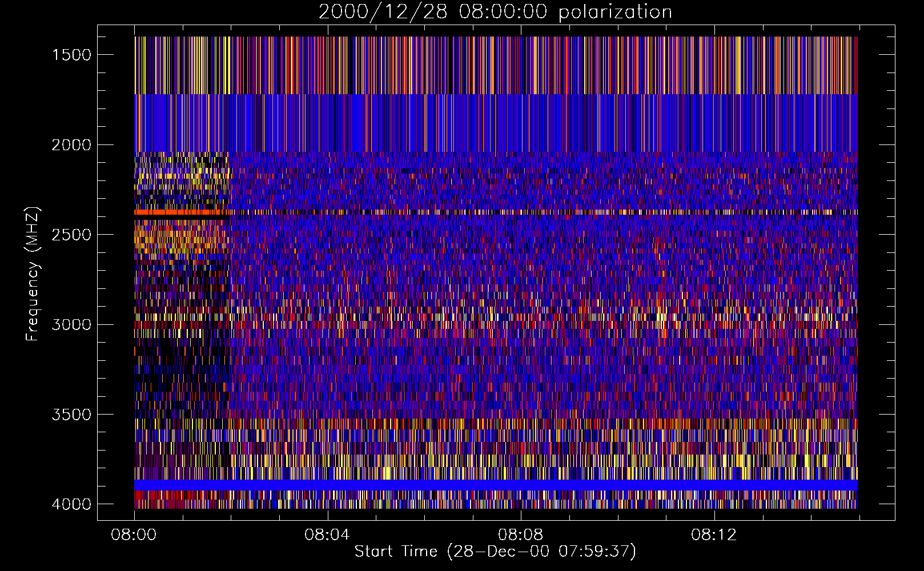Click the 3500 frequency tick label

(x=71, y=415)
